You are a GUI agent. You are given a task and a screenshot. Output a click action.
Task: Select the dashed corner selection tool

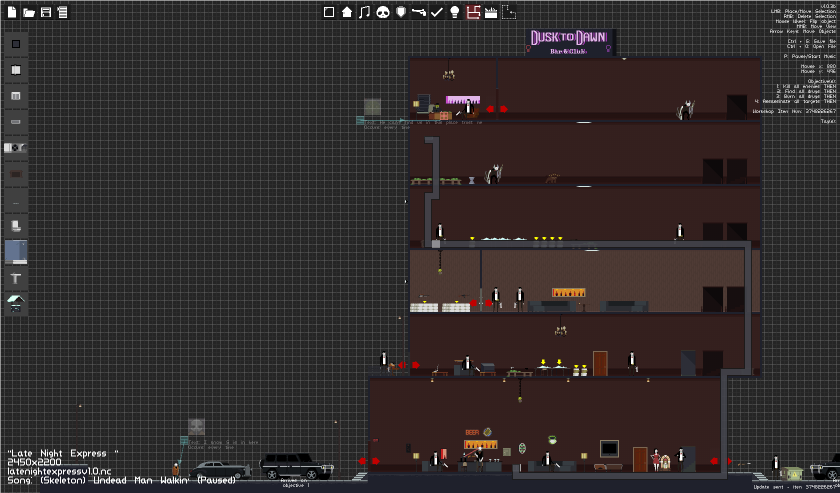(509, 12)
